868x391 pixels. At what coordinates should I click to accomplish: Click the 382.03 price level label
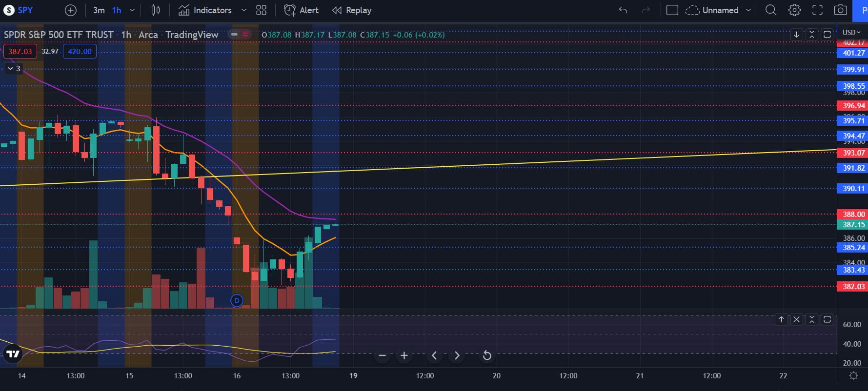[853, 287]
